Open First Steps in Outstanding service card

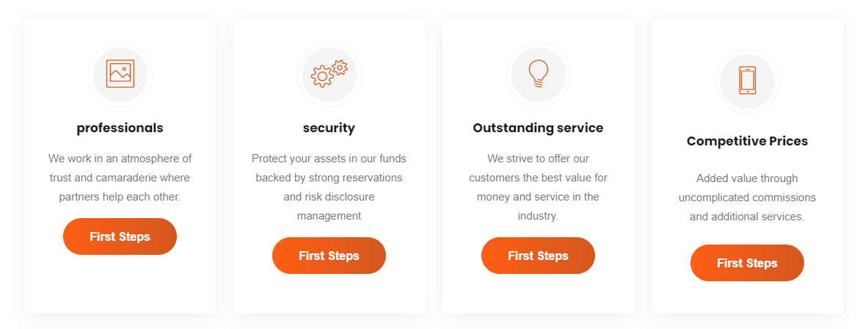[538, 256]
